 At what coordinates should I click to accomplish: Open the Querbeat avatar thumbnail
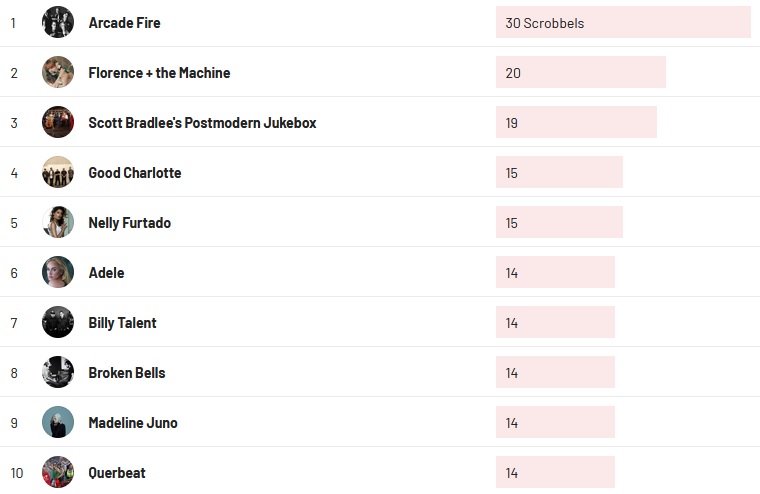pos(58,472)
